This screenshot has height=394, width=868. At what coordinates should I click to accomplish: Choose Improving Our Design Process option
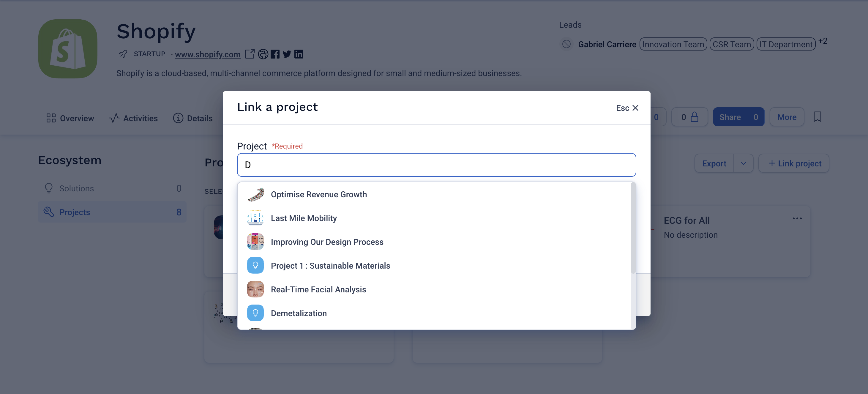(434, 242)
